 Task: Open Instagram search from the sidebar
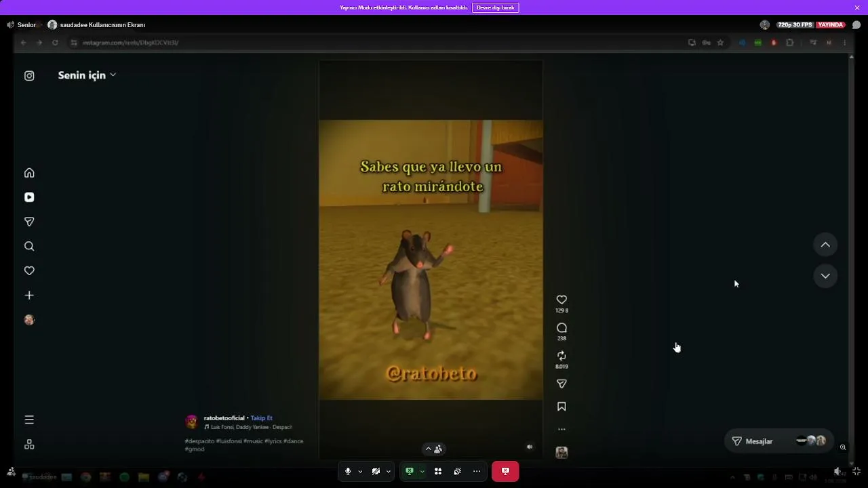pos(29,246)
